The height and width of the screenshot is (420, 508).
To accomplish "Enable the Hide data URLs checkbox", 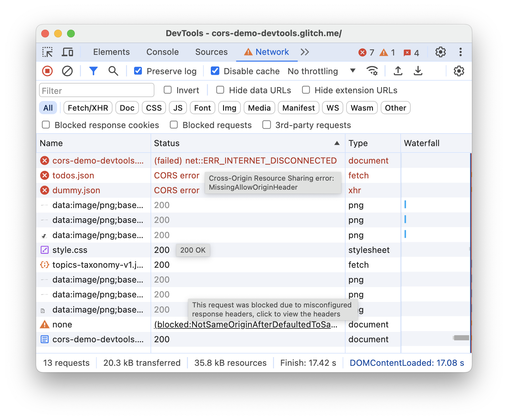I will point(220,90).
